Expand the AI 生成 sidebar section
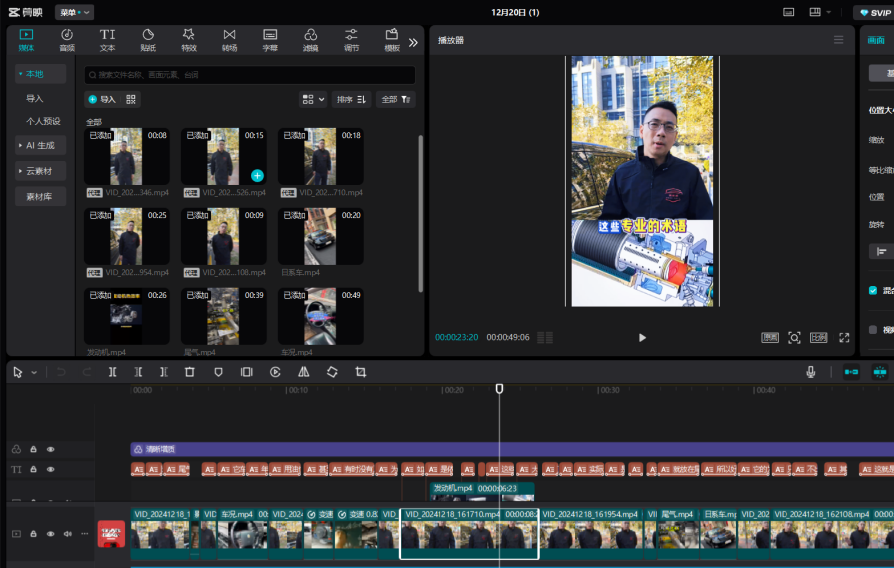Screen dimensions: 894x568 point(40,145)
